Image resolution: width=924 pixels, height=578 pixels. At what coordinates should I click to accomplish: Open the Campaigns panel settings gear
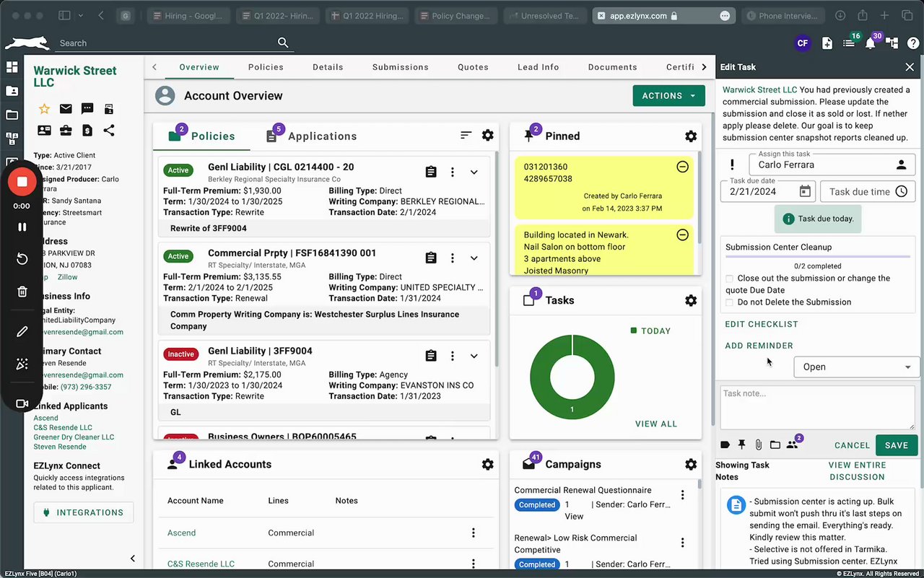pyautogui.click(x=691, y=464)
